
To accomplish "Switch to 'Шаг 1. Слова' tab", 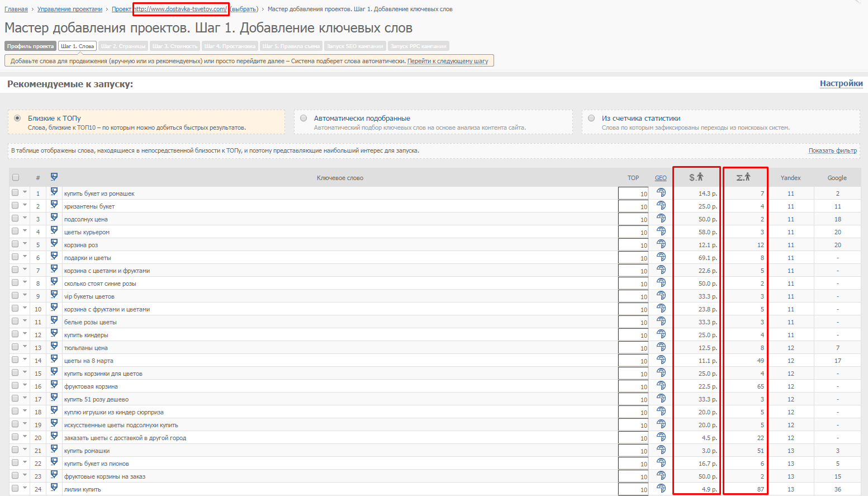I will tap(77, 46).
